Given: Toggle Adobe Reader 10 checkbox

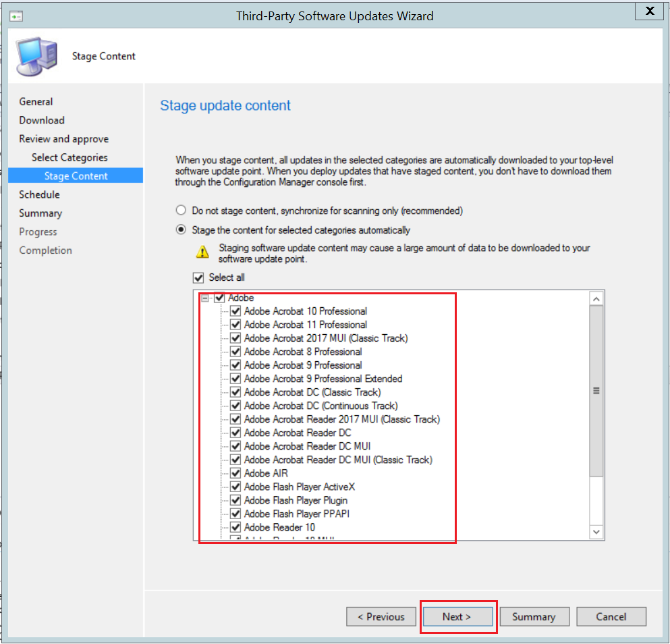Looking at the screenshot, I should [x=235, y=527].
